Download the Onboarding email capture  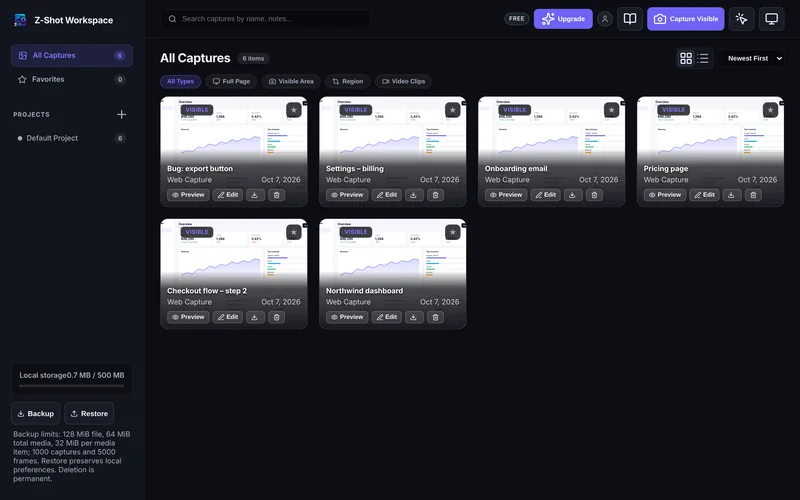(572, 195)
